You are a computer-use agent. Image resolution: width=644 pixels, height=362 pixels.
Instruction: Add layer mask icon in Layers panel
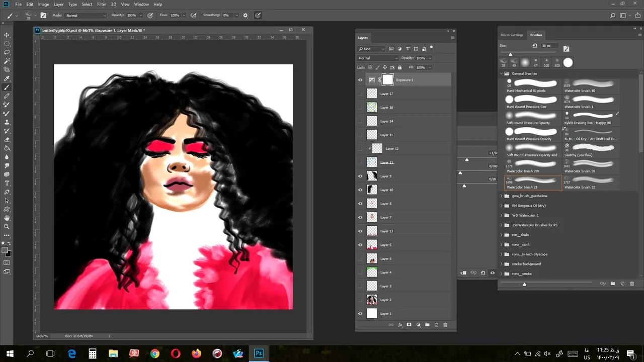[x=409, y=325]
